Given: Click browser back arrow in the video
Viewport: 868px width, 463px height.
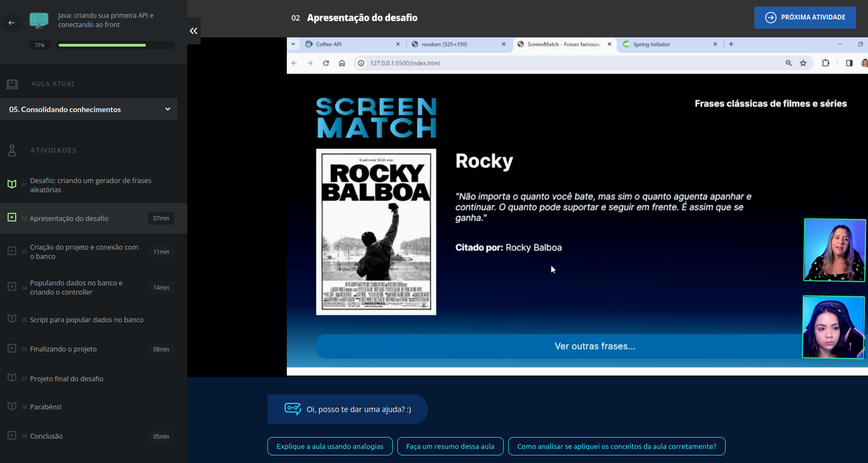Looking at the screenshot, I should pos(294,63).
